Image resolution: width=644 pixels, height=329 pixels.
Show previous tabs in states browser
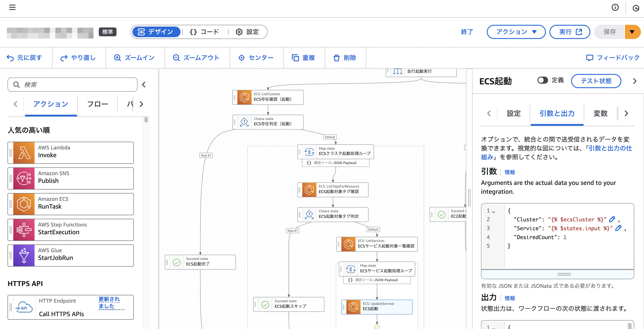click(x=16, y=104)
